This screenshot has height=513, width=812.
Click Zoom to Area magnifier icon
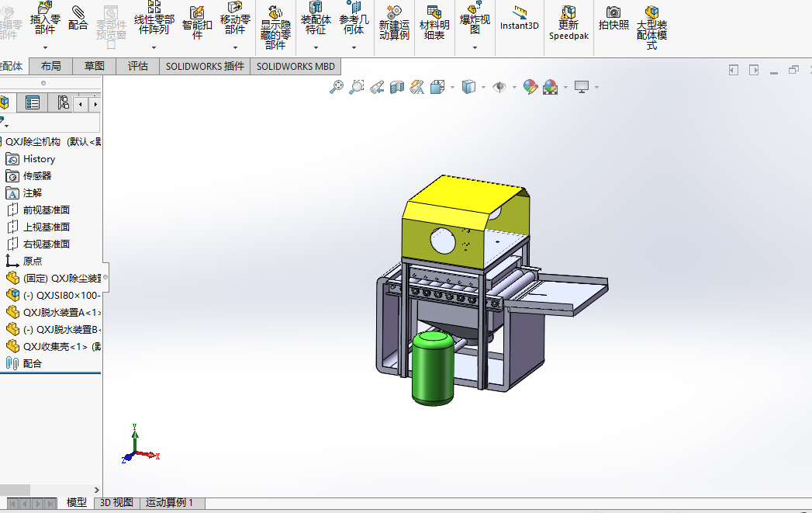pos(356,87)
